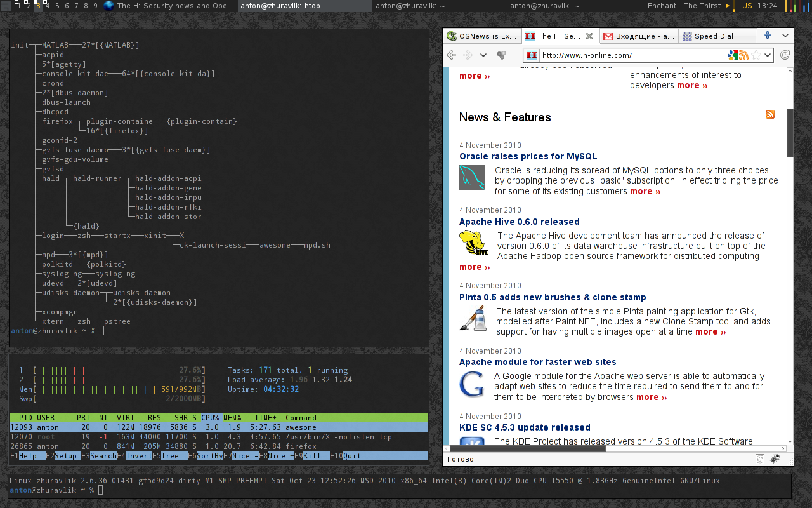Click the 13:24 clock in top bar
The height and width of the screenshot is (508, 812).
[x=768, y=6]
